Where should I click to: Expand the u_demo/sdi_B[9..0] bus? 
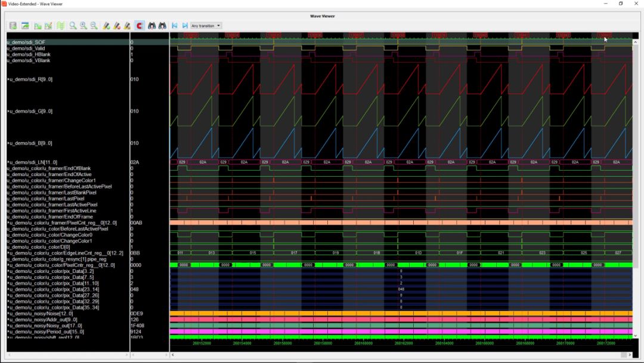tap(8, 143)
